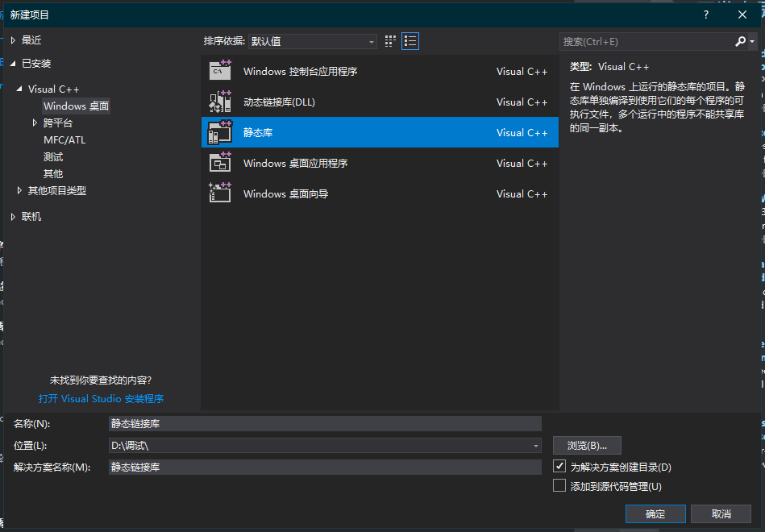The width and height of the screenshot is (765, 532).
Task: Click the 搜索(Ctrl+E) search box
Action: 647,41
